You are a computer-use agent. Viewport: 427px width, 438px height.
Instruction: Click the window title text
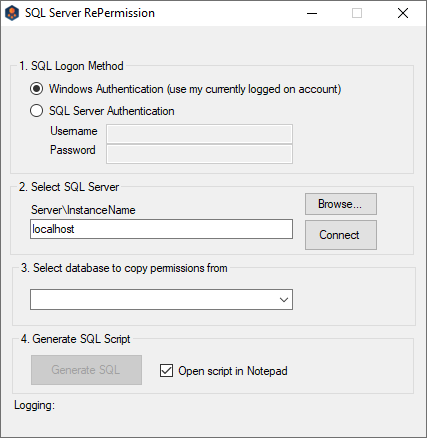pos(90,13)
